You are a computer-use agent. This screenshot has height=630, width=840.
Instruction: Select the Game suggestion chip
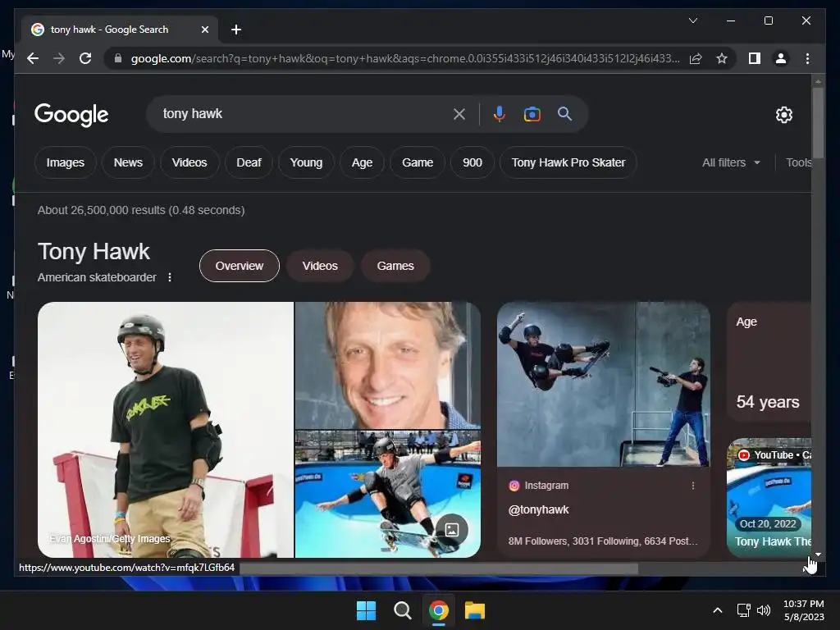tap(418, 162)
